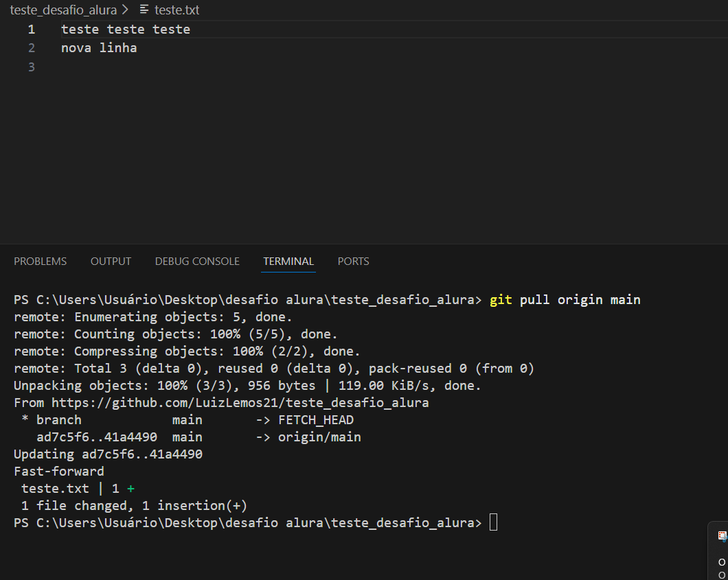Image resolution: width=728 pixels, height=580 pixels.
Task: Focus the terminal prompt cursor on last line
Action: 493,523
